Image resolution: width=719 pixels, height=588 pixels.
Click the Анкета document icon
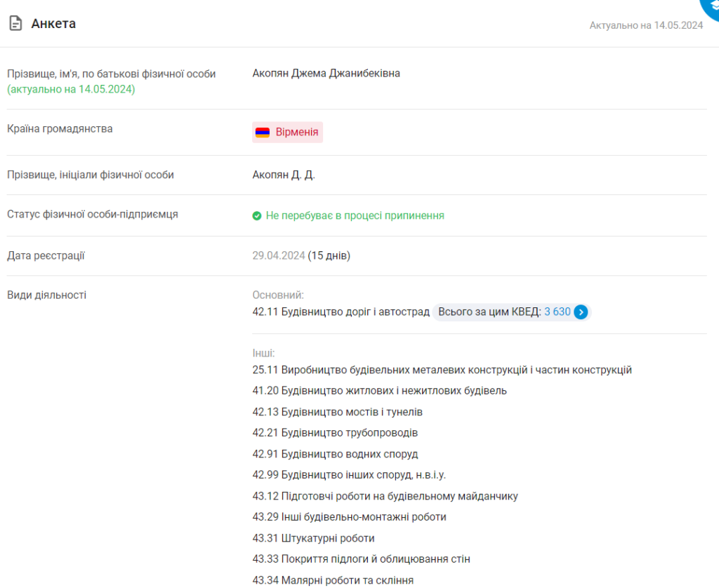pos(15,24)
